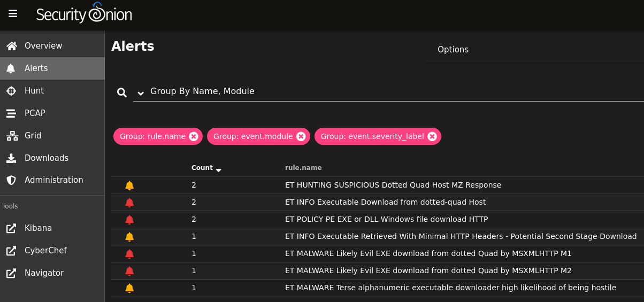Select the Alerts menu item
Screen dimensions: 644x302
[52, 68]
